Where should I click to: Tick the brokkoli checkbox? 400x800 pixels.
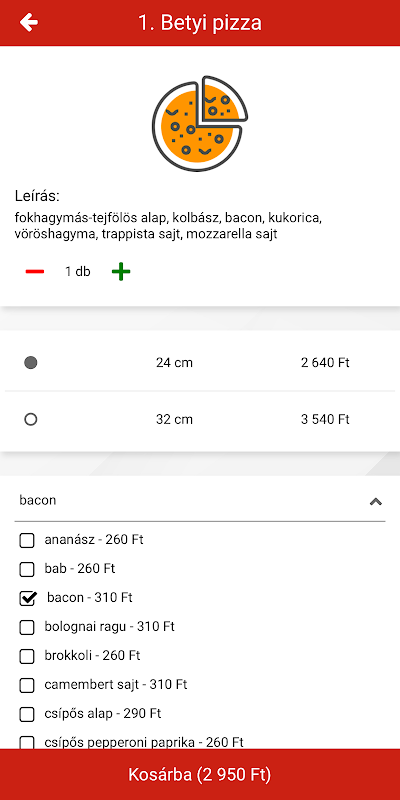click(27, 657)
